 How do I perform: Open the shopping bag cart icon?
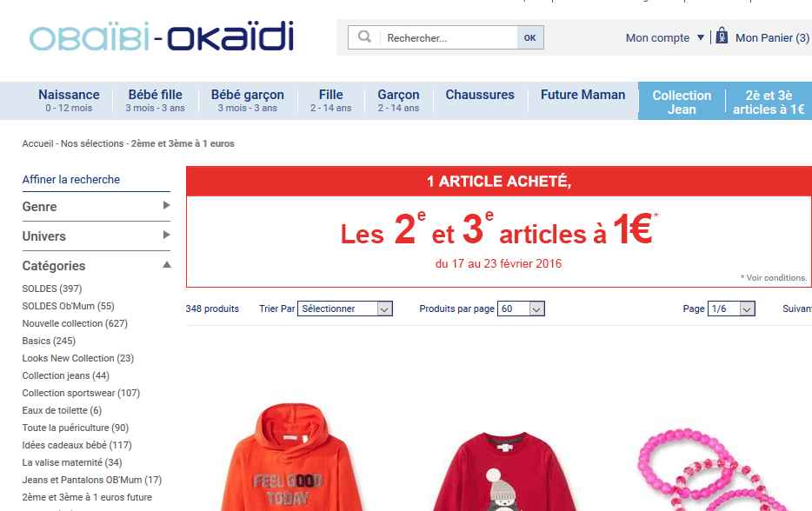722,36
